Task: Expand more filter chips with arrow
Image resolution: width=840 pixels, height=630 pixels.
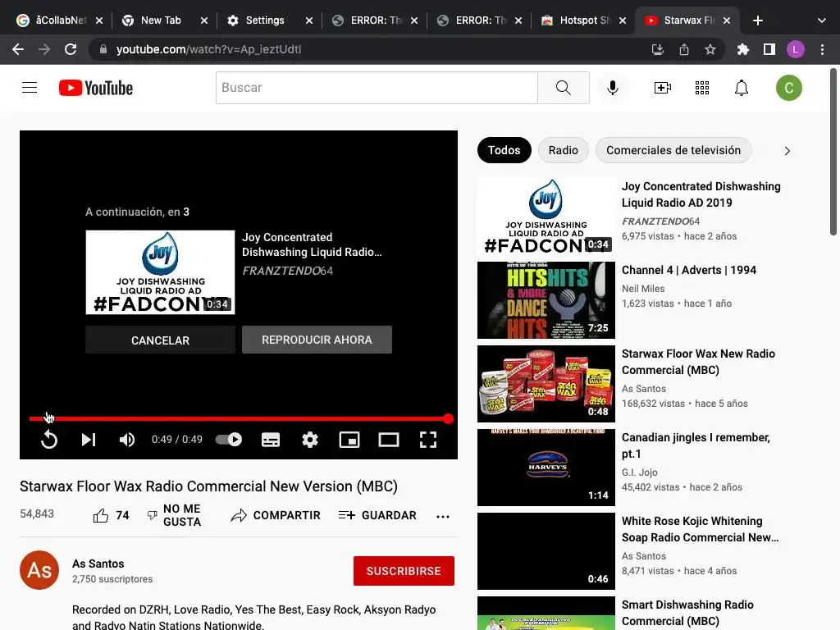Action: pos(787,151)
